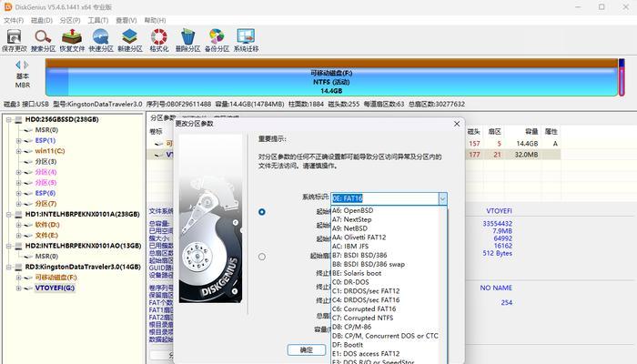Screen dimensions: 637x364
Task: Select the second radio button in the dialog
Action: click(262, 257)
